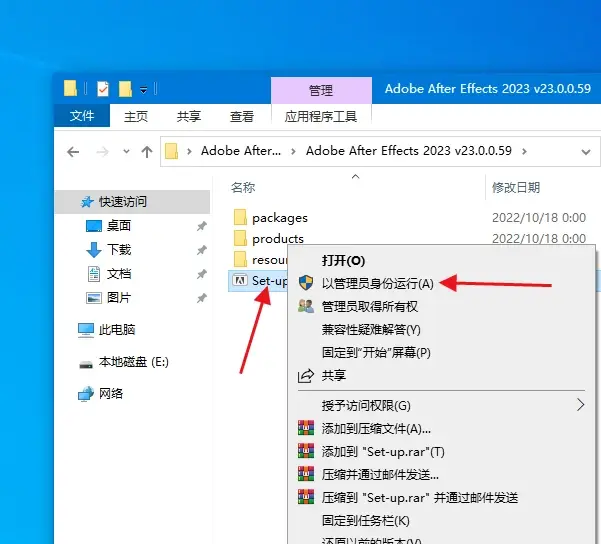Image resolution: width=601 pixels, height=544 pixels.
Task: Click the folder icon in the address bar
Action: [x=171, y=151]
